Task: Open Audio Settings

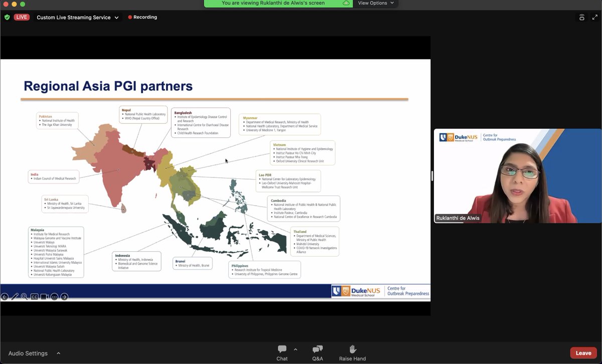Action: (x=28, y=353)
